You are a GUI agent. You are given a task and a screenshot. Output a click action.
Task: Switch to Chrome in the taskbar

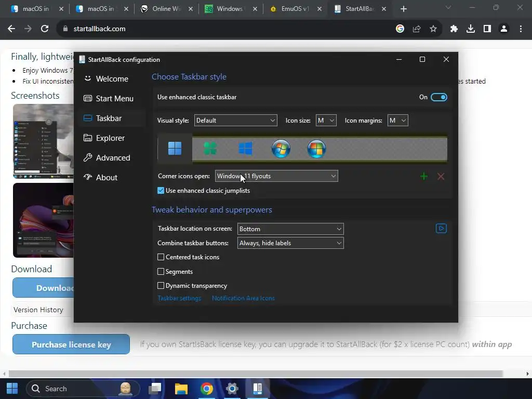tap(207, 389)
